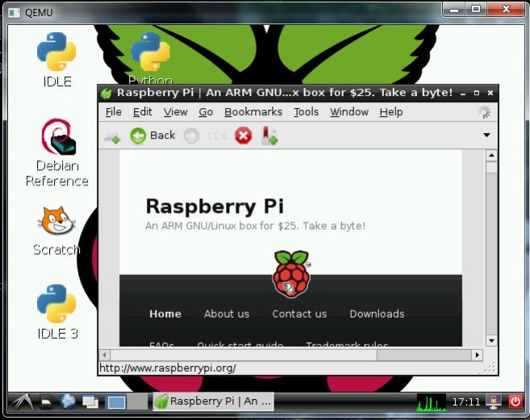Open the Edit menu

pyautogui.click(x=142, y=112)
